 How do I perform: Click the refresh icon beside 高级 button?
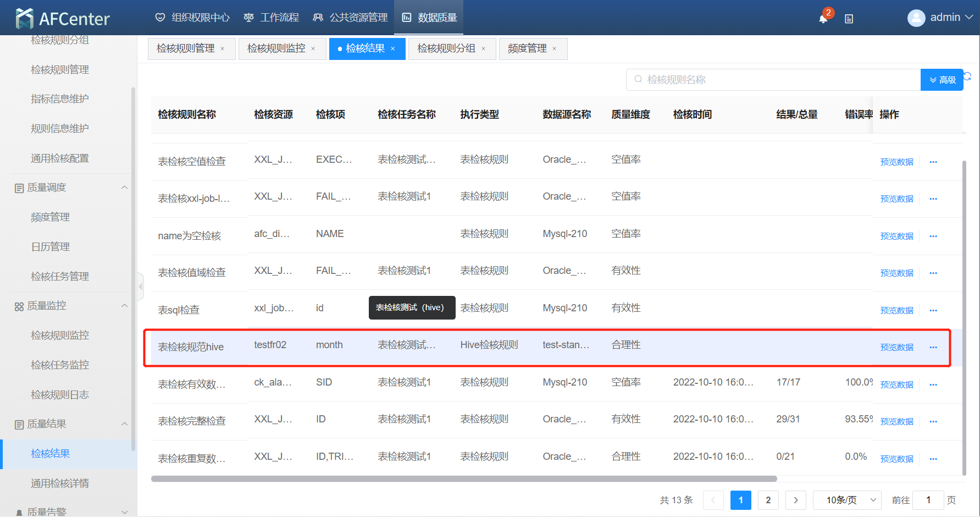[968, 76]
